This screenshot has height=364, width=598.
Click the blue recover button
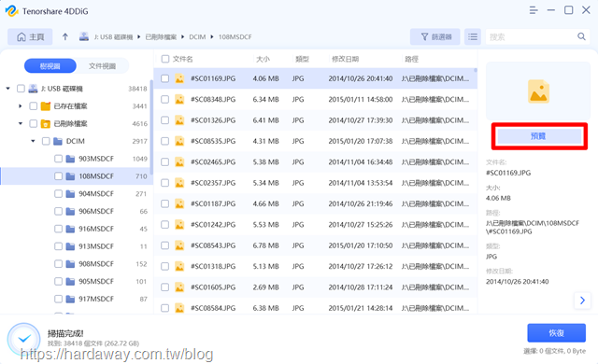click(x=557, y=333)
